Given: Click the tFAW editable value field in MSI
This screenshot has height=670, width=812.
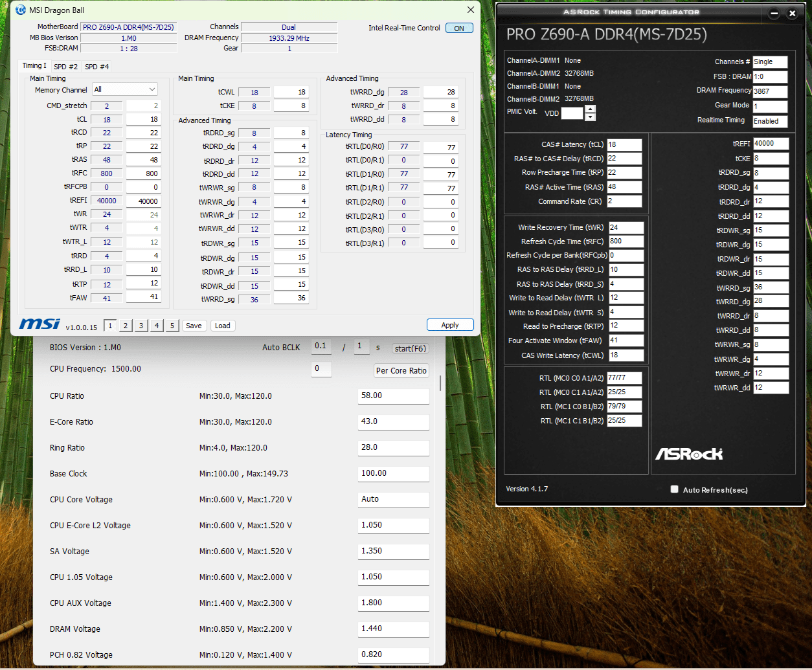Looking at the screenshot, I should pyautogui.click(x=144, y=296).
